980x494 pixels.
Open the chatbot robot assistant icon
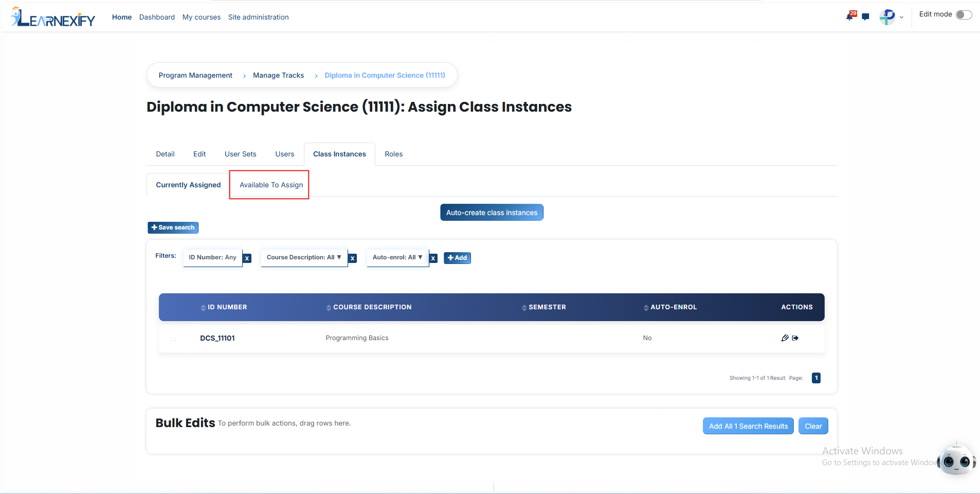click(956, 459)
